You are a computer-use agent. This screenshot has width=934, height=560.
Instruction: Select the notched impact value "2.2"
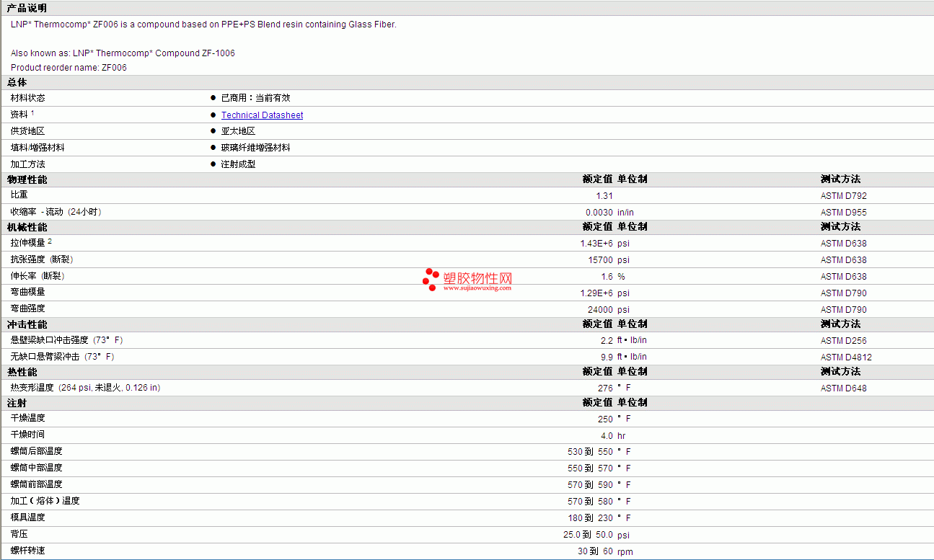(607, 341)
